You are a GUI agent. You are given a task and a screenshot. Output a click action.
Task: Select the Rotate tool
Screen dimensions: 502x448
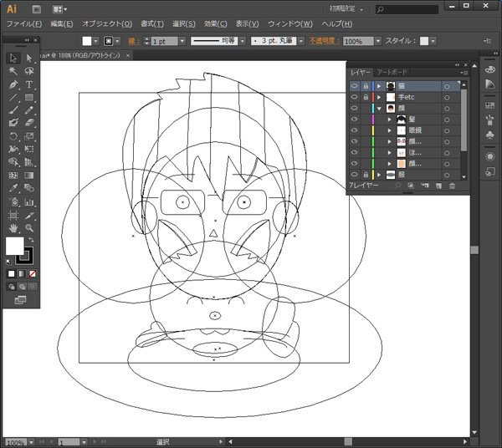coord(13,136)
